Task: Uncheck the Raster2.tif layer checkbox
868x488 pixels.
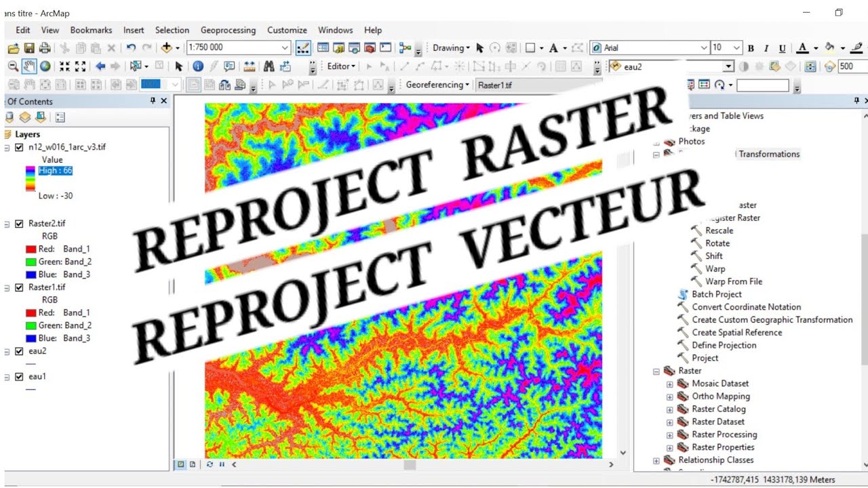Action: click(x=19, y=224)
